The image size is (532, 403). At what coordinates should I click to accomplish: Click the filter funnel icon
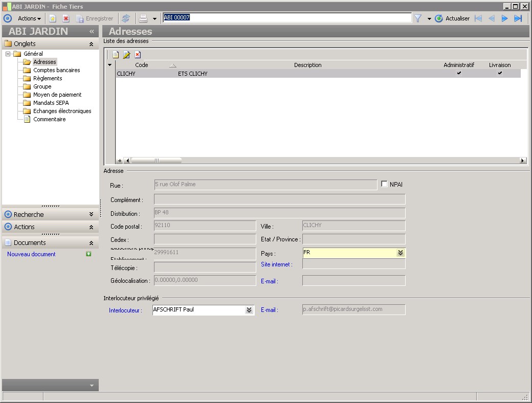(418, 18)
